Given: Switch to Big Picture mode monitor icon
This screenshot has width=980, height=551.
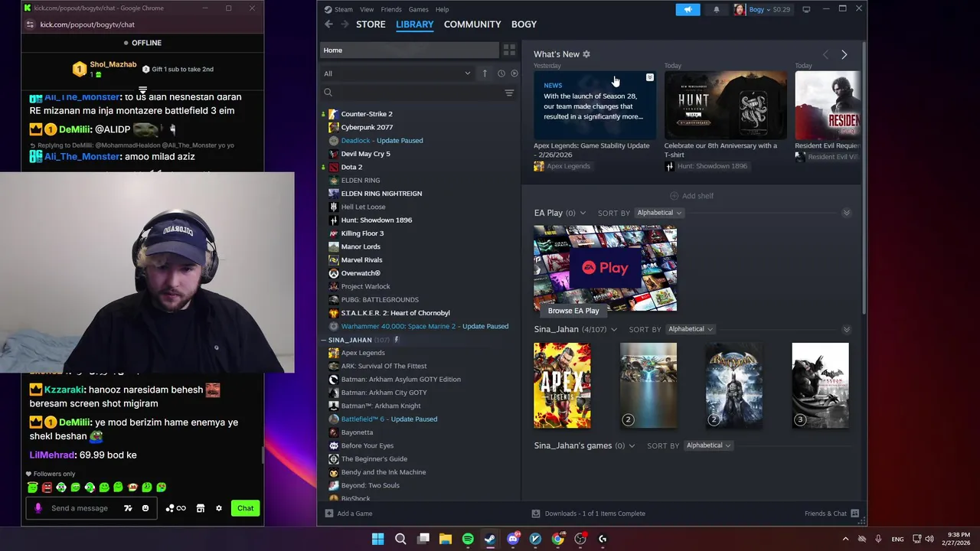Looking at the screenshot, I should 806,9.
